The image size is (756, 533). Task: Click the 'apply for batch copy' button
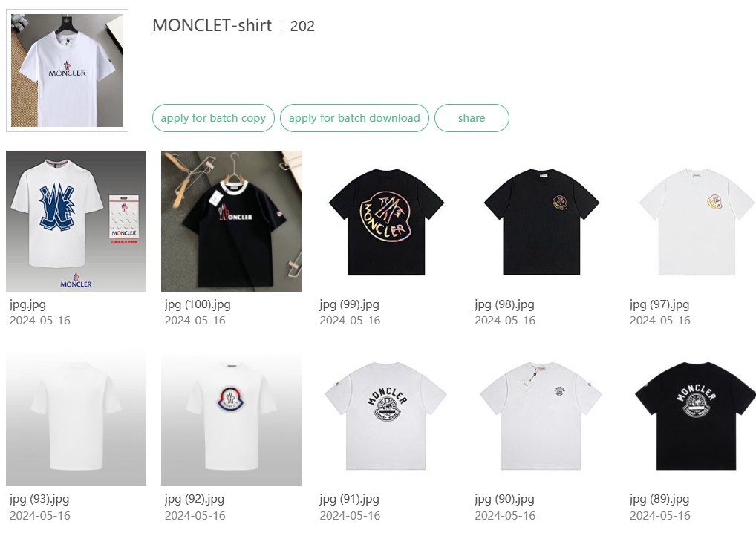pos(213,118)
